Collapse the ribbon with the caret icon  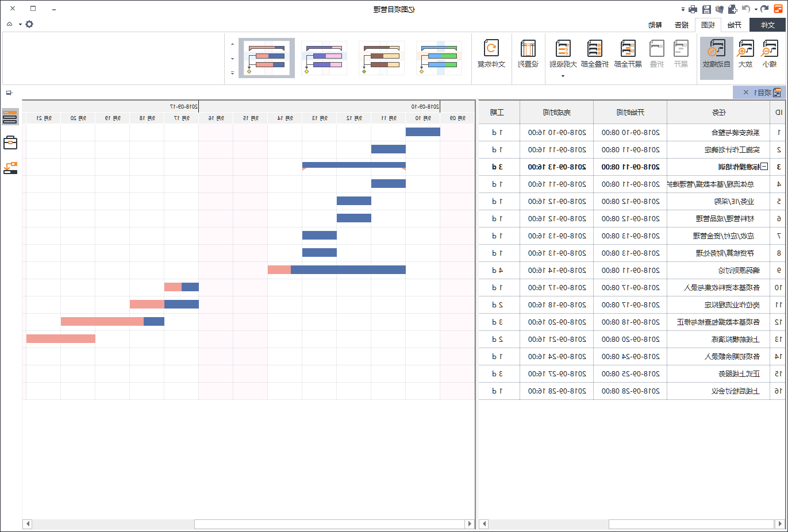[x=9, y=24]
